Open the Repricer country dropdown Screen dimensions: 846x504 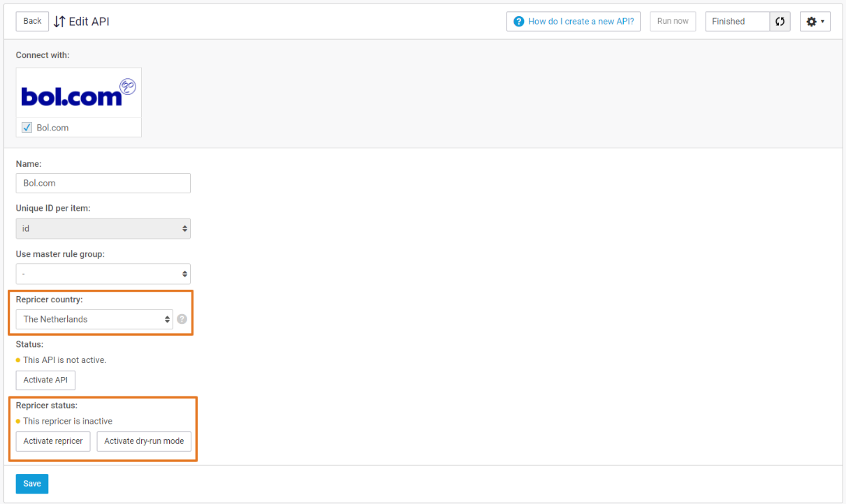click(94, 319)
